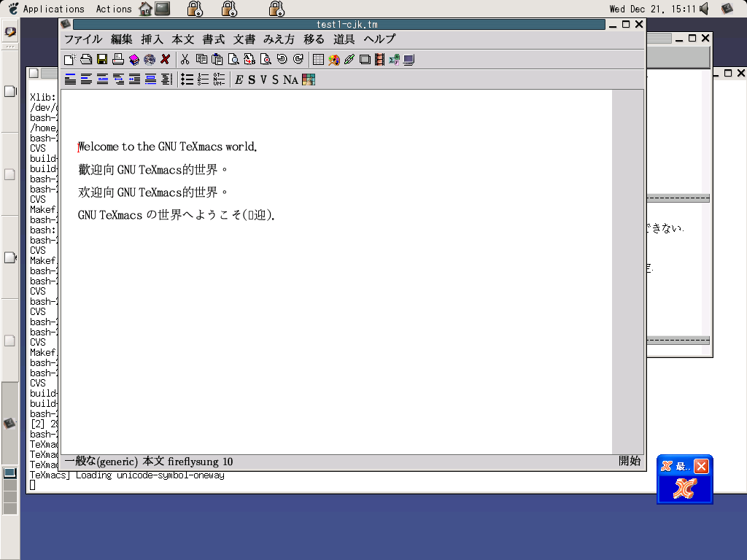Open the help books icon

[x=134, y=60]
